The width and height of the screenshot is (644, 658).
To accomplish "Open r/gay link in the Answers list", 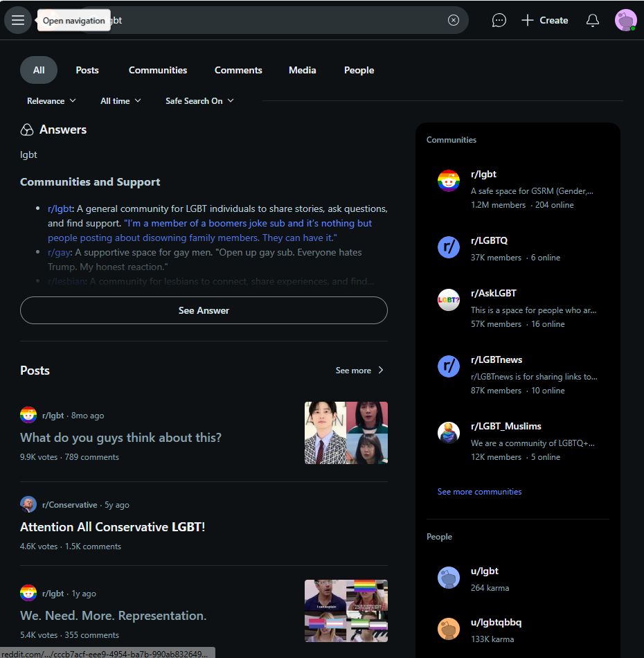I will [59, 252].
